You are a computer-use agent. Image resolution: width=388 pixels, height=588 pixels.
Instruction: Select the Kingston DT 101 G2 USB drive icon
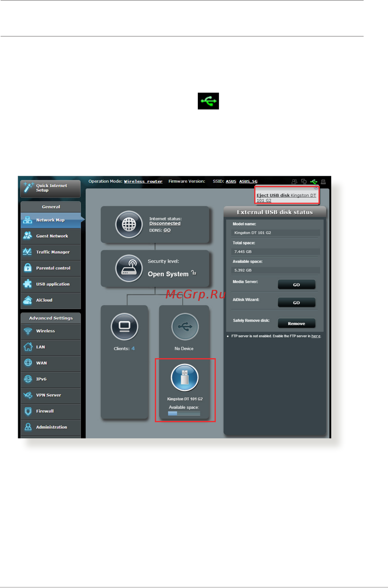(x=185, y=377)
